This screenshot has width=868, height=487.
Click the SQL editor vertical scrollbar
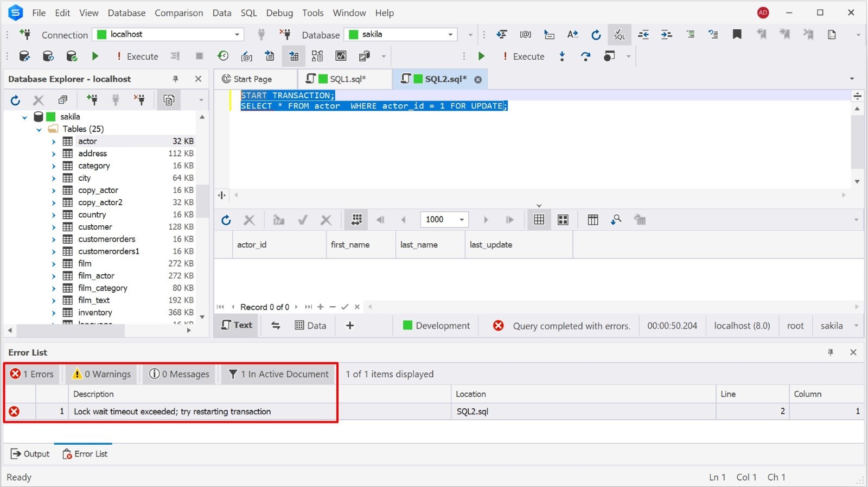tap(857, 146)
